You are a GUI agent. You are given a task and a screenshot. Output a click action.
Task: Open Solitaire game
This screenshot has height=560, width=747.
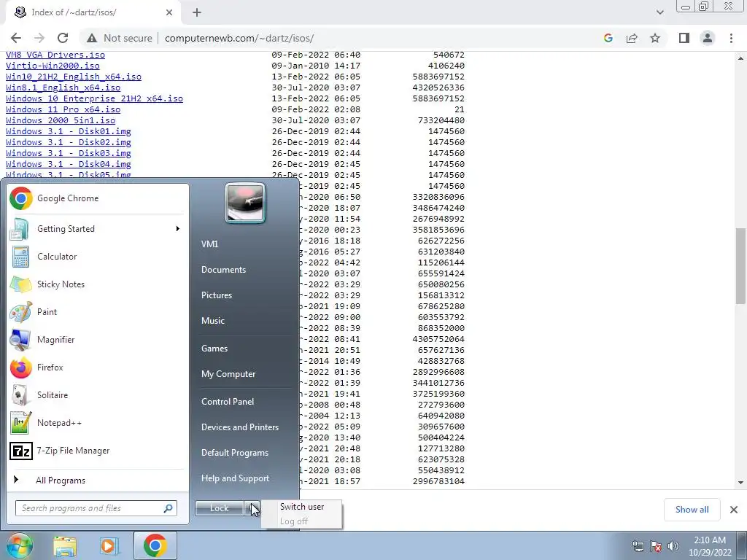98,395
